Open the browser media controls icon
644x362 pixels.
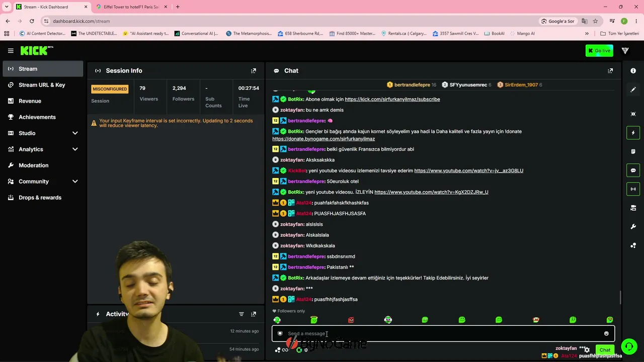coord(612,21)
